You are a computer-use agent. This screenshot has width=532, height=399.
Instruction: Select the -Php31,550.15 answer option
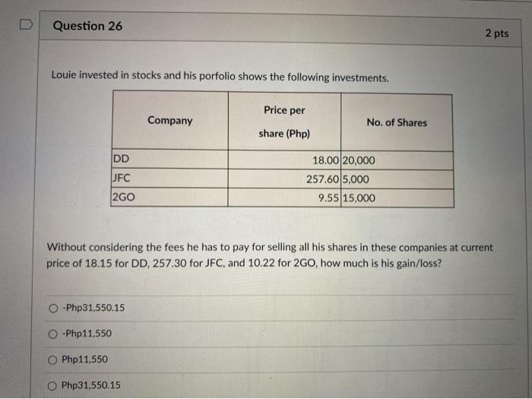point(53,309)
